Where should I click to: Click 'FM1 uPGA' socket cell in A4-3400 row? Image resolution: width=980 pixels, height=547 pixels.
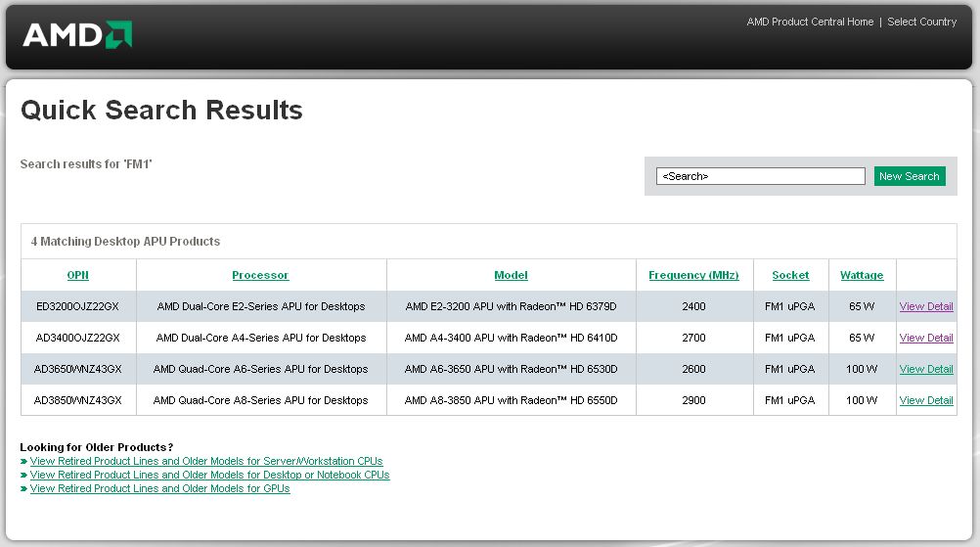point(790,338)
